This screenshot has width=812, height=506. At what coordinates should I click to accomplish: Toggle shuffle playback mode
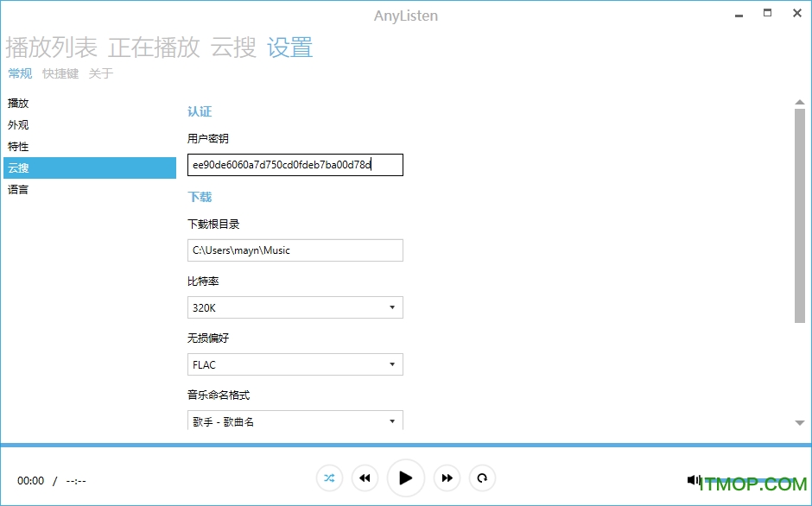click(x=329, y=478)
